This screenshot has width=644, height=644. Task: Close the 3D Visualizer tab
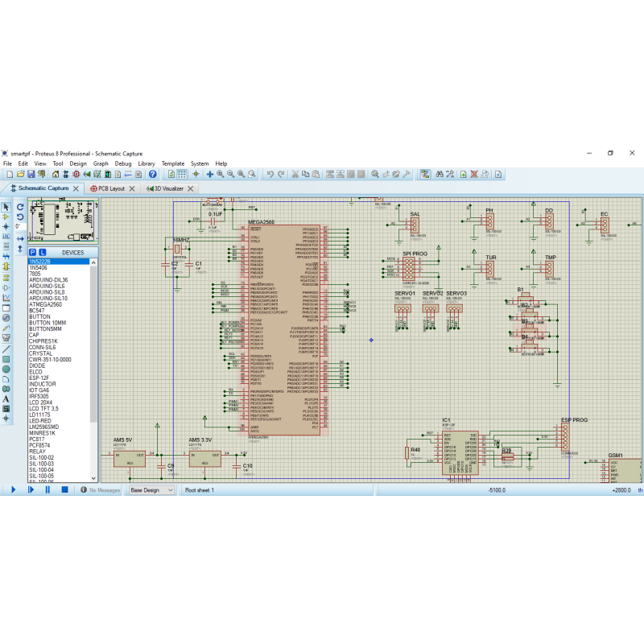tap(192, 188)
